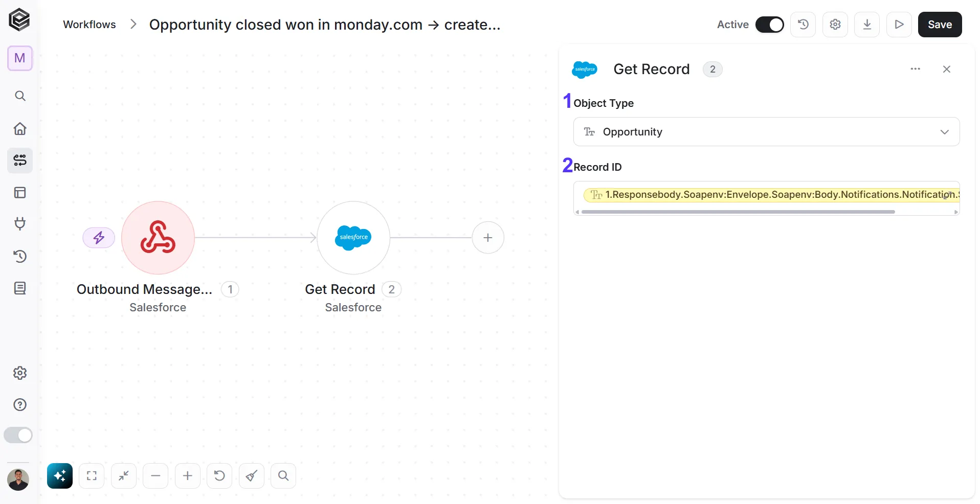Fit workflow to view on canvas

[x=92, y=476]
